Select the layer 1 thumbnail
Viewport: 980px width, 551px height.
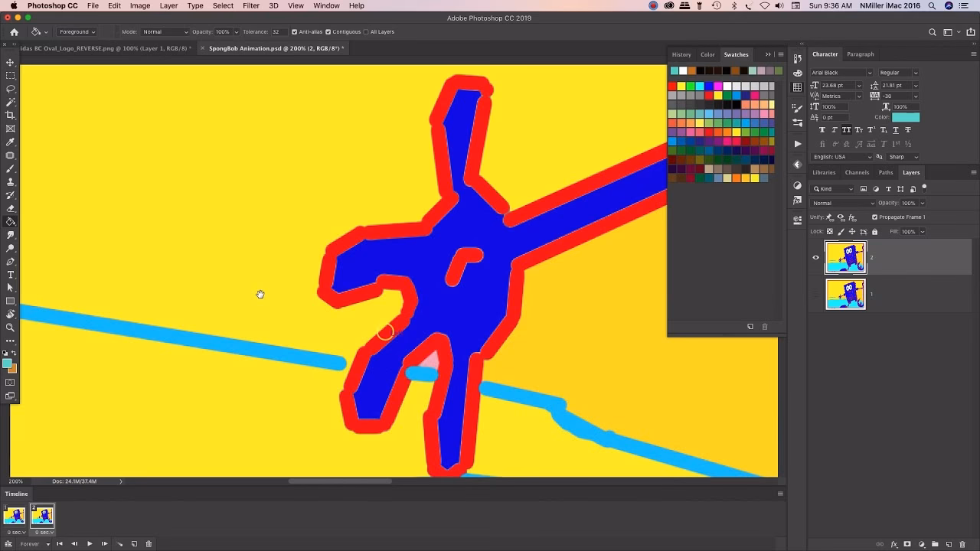click(x=845, y=295)
